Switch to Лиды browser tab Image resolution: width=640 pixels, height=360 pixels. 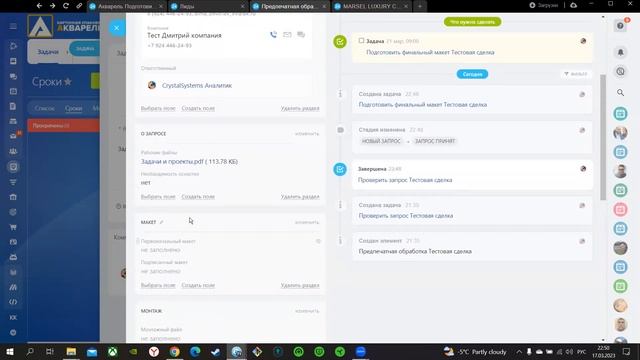(208, 6)
